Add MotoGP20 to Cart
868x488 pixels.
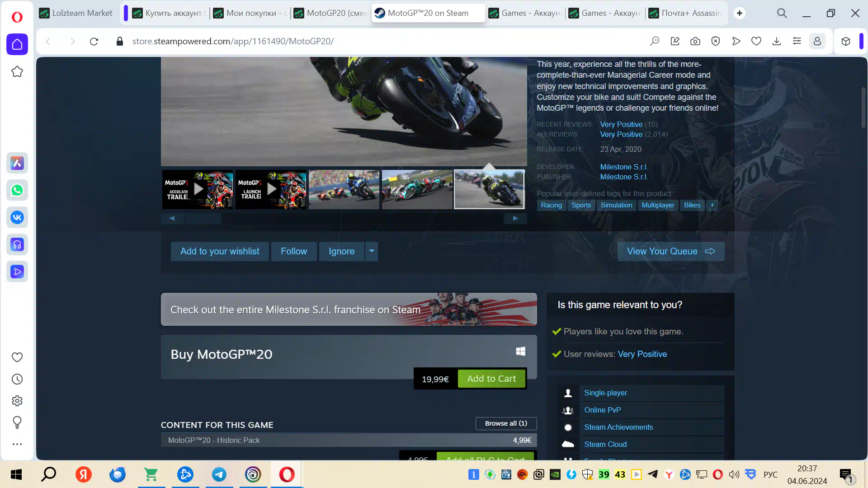pos(491,379)
